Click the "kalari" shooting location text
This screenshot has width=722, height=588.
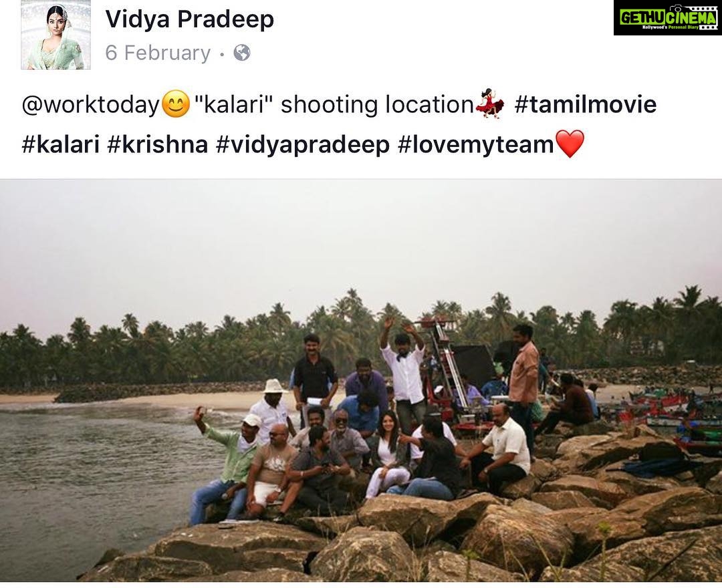pyautogui.click(x=334, y=104)
